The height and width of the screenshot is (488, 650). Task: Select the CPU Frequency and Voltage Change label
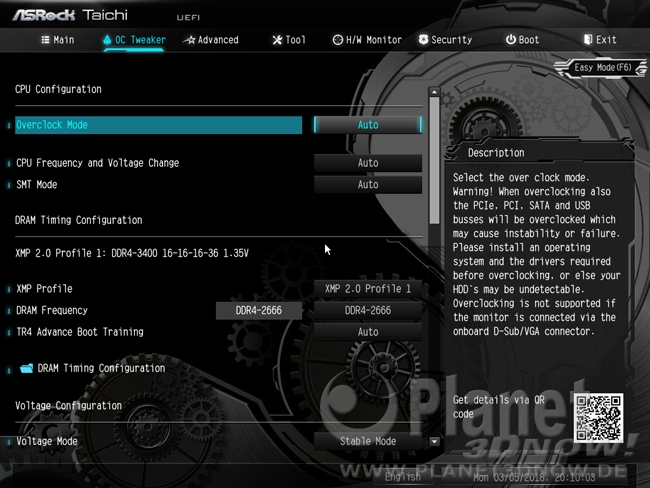pos(97,163)
